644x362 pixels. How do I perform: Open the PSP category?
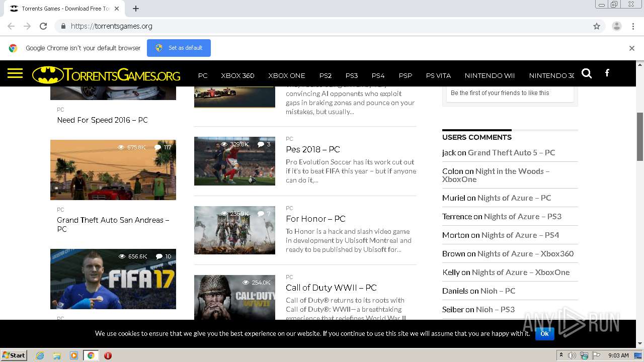pos(406,75)
